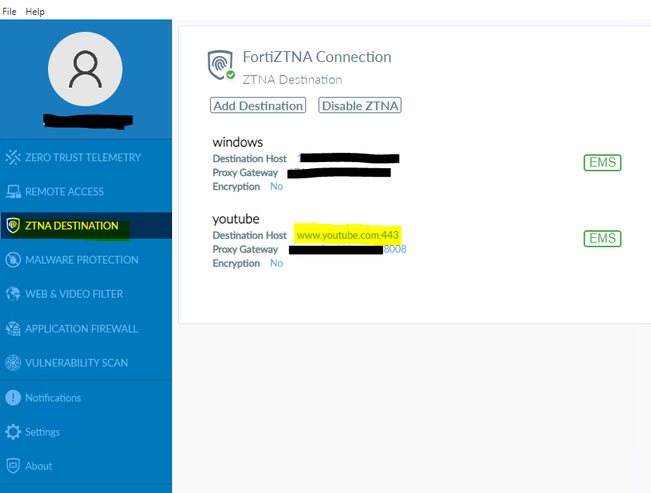The image size is (651, 493).
Task: Open Notifications label in sidebar
Action: click(53, 397)
